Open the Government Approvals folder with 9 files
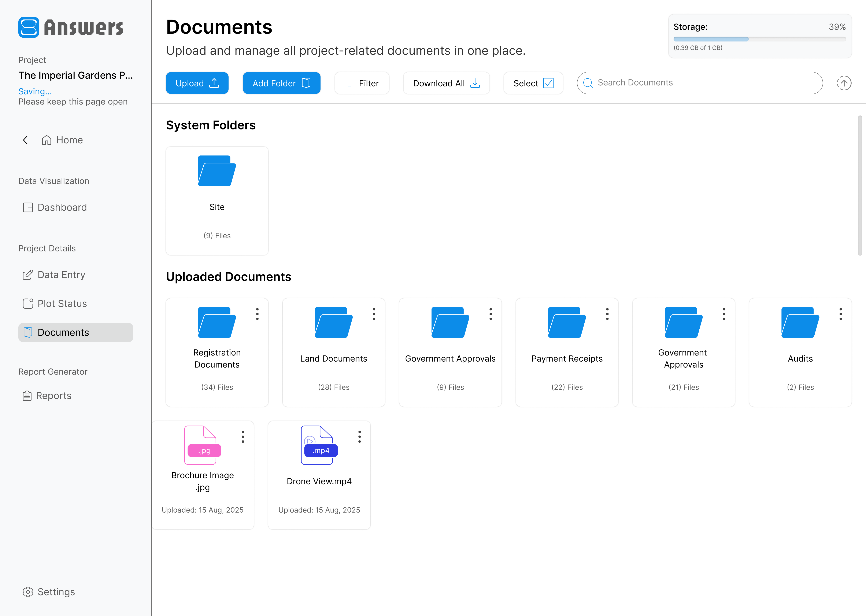 450,322
